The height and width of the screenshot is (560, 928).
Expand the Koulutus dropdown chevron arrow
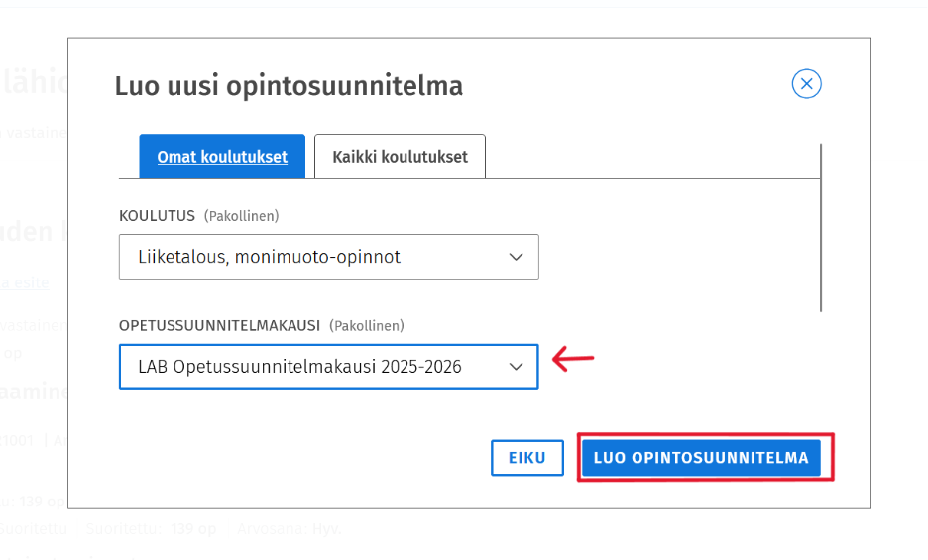[517, 257]
